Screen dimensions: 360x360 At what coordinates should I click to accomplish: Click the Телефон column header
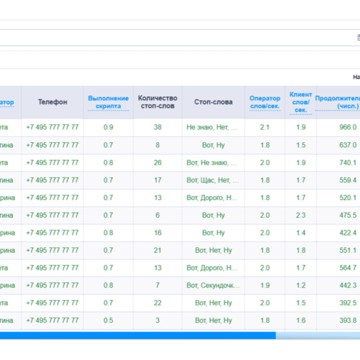52,102
